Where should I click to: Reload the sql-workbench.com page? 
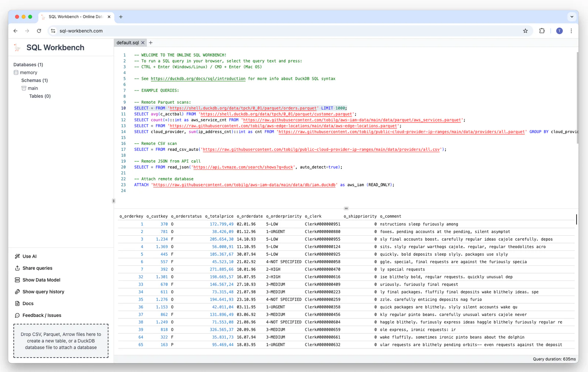(39, 31)
